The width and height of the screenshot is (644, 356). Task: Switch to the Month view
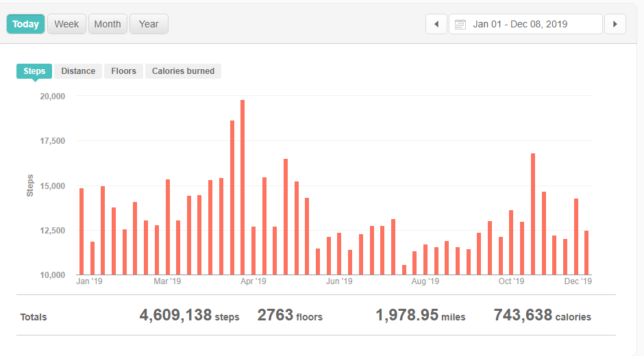(x=108, y=24)
